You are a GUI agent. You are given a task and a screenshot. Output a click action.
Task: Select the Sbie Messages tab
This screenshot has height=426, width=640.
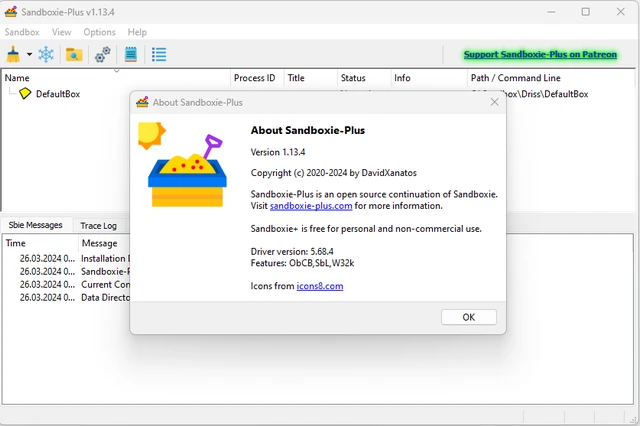(36, 225)
